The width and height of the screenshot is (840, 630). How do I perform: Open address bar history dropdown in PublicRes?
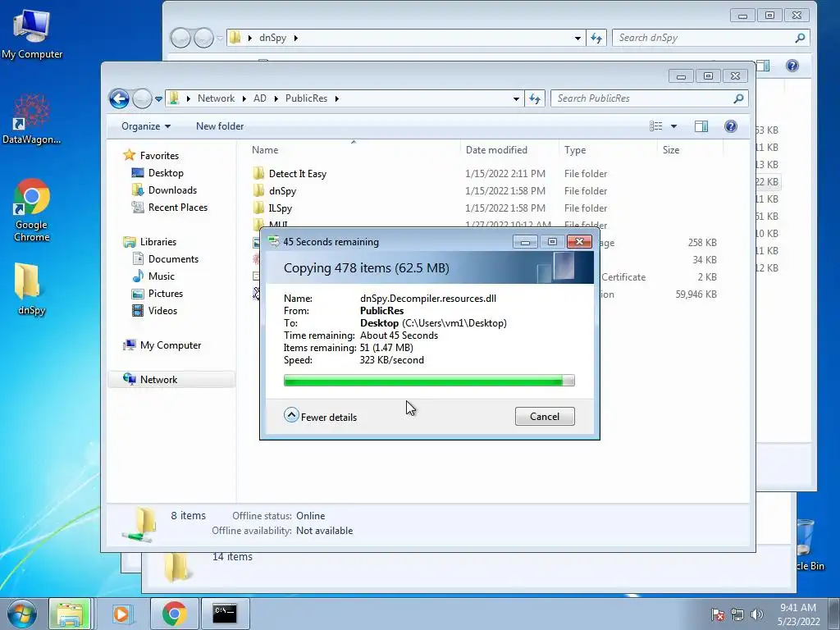coord(516,98)
